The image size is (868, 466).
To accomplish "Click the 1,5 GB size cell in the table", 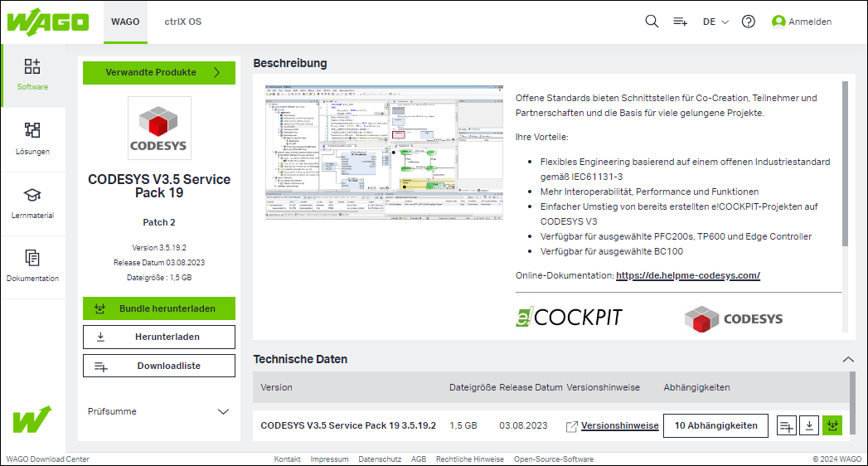I will [x=463, y=425].
